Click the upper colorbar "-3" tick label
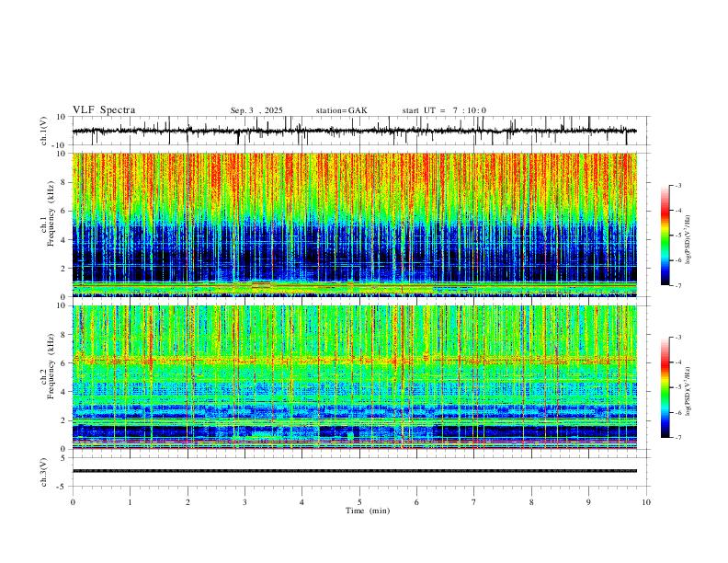The height and width of the screenshot is (563, 728). click(x=677, y=185)
